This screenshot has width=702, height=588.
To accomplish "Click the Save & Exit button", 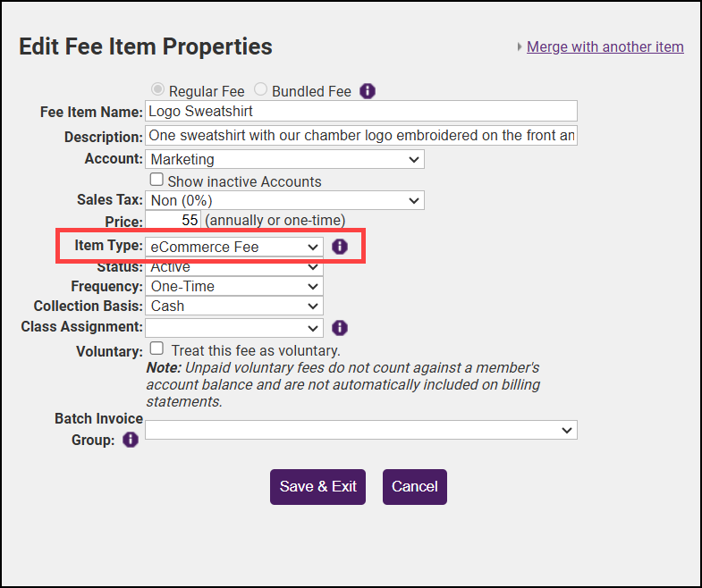I will (317, 487).
